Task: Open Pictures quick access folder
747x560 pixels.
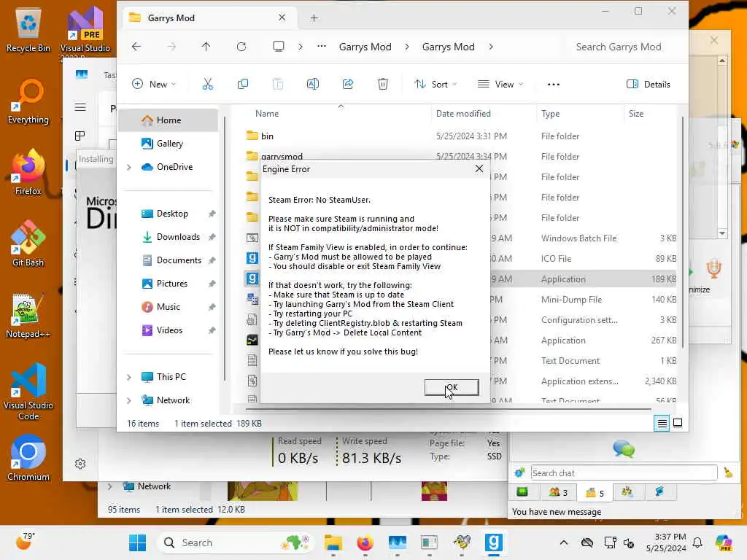Action: click(171, 284)
